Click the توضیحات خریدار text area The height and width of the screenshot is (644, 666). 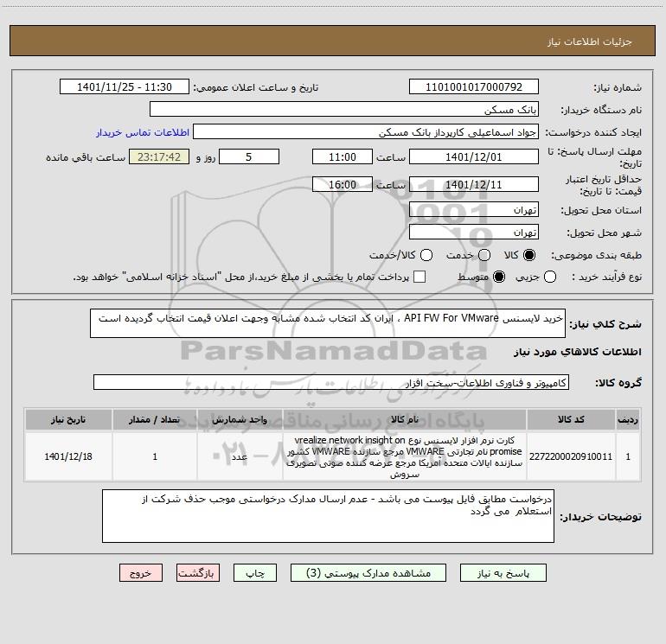(328, 516)
